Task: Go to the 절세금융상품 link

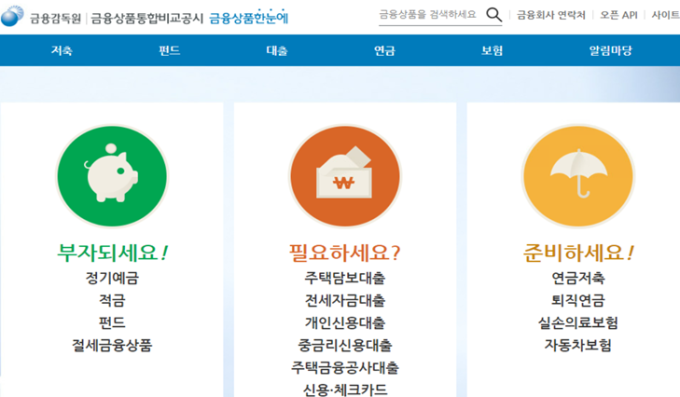Action: (x=112, y=345)
